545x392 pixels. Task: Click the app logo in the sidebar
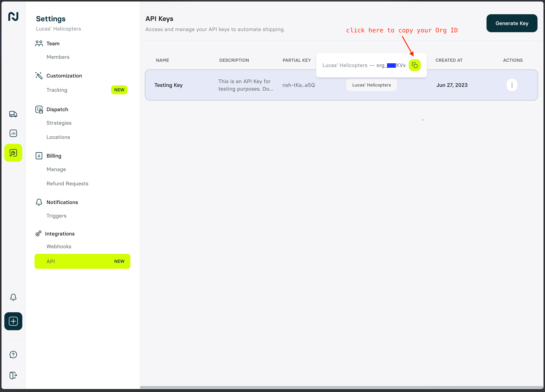13,16
